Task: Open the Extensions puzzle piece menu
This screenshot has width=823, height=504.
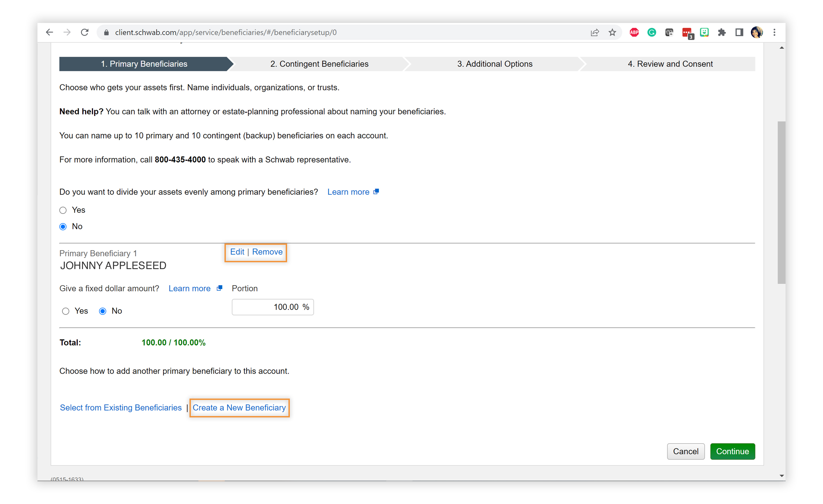Action: point(722,33)
